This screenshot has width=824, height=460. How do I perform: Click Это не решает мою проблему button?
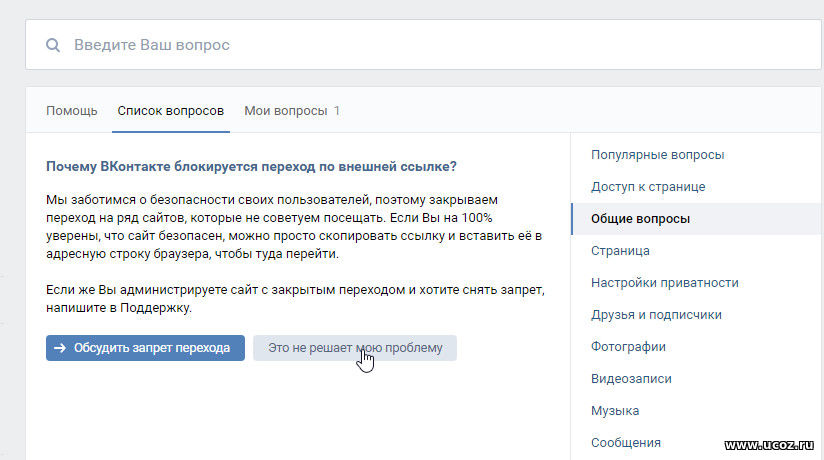click(x=355, y=348)
